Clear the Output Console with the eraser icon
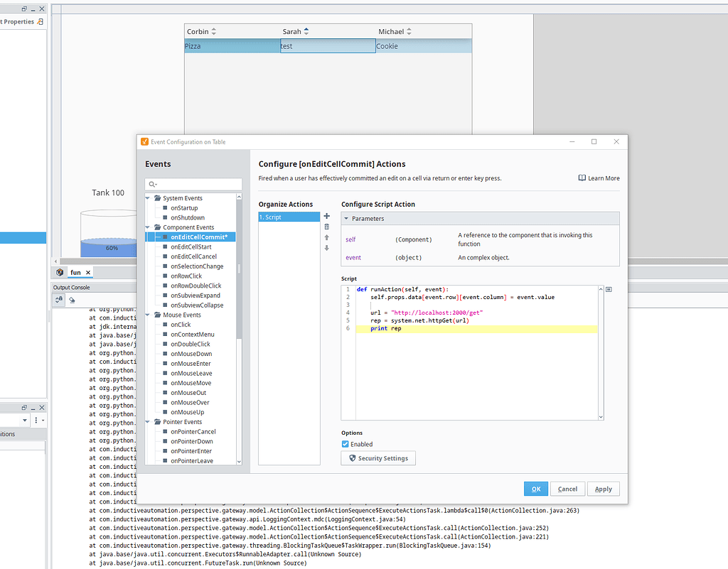The width and height of the screenshot is (728, 569). pyautogui.click(x=70, y=300)
